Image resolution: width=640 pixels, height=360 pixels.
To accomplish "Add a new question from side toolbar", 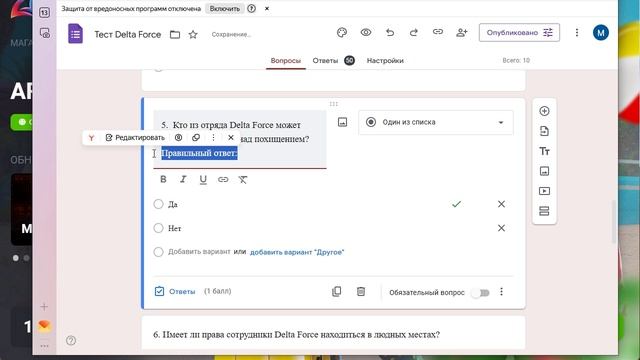I will [x=544, y=111].
